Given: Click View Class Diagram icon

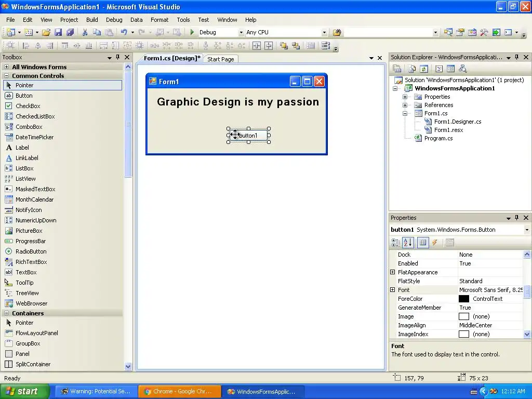Looking at the screenshot, I should point(463,69).
